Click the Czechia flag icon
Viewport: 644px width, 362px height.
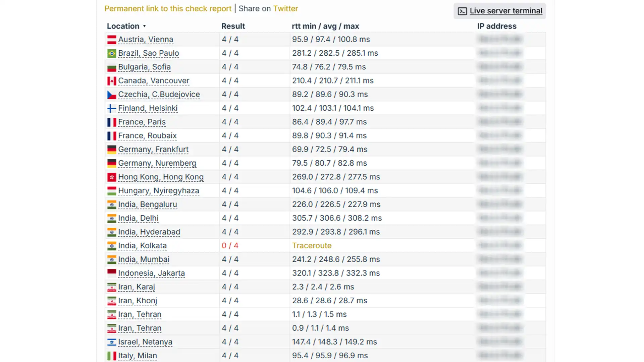112,95
